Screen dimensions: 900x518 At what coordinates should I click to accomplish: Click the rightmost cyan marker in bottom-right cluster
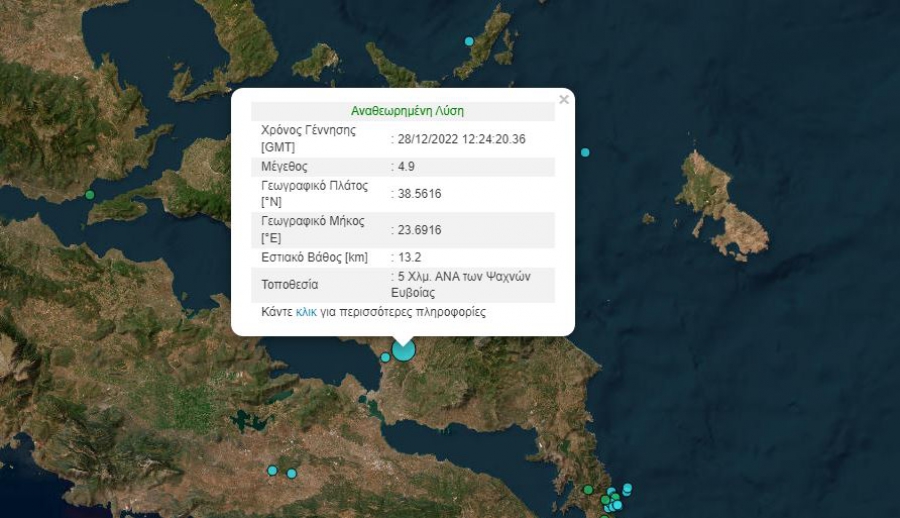pos(627,488)
